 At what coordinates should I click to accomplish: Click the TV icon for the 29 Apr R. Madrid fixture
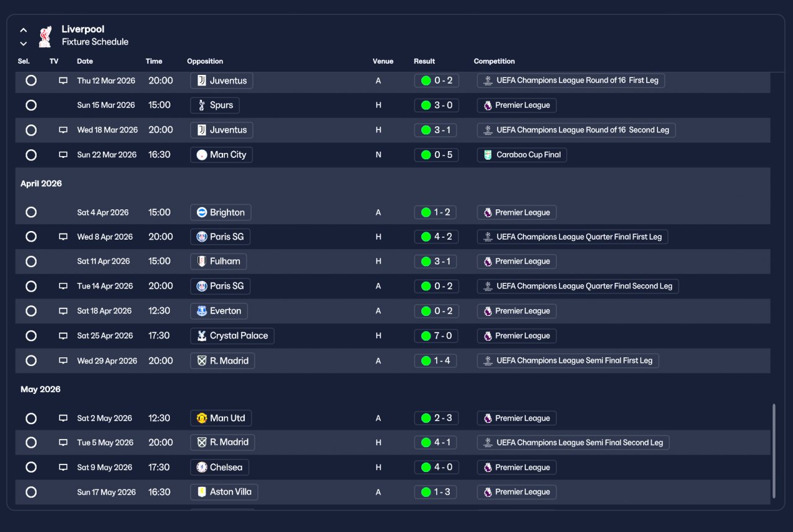click(x=63, y=360)
